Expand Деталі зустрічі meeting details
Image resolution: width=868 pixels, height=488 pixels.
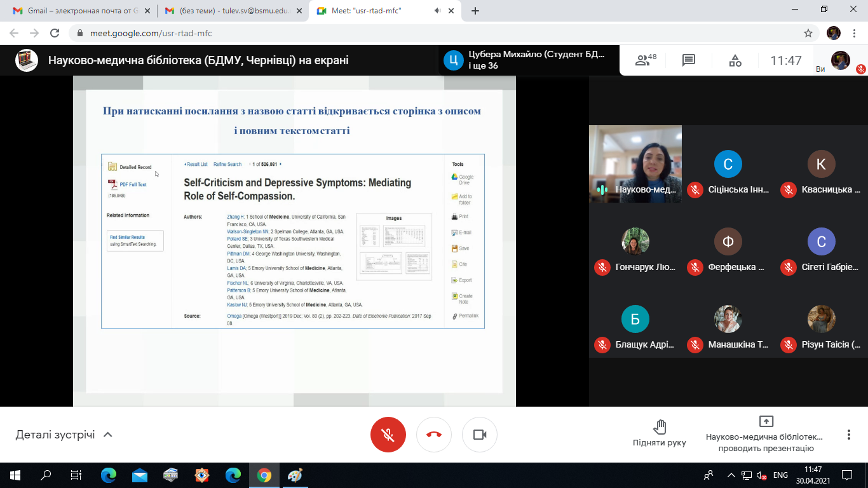[64, 435]
